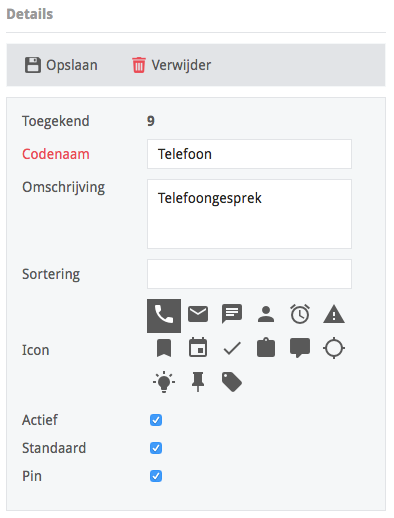This screenshot has width=394, height=518.
Task: Choose the calendar icon
Action: pos(198,348)
